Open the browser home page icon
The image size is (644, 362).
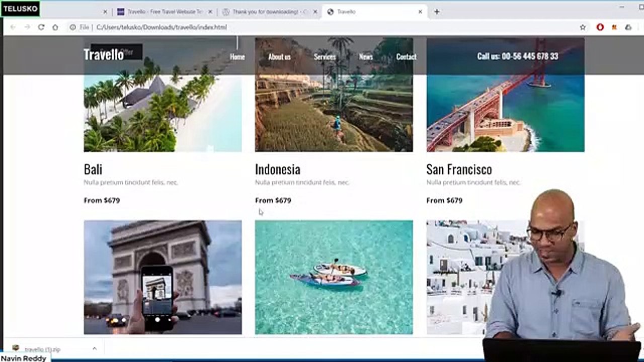(x=55, y=27)
